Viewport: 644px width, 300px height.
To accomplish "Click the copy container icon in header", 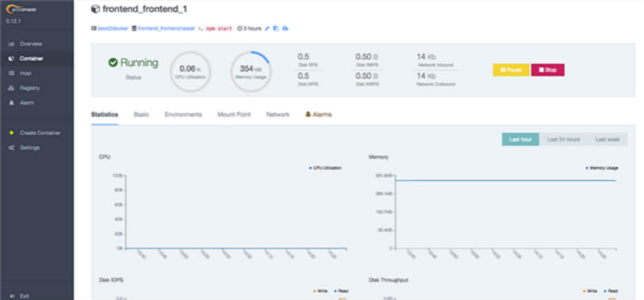I will [x=276, y=28].
